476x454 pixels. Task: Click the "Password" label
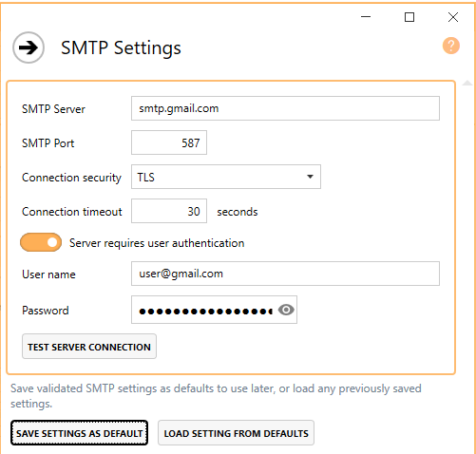point(46,311)
